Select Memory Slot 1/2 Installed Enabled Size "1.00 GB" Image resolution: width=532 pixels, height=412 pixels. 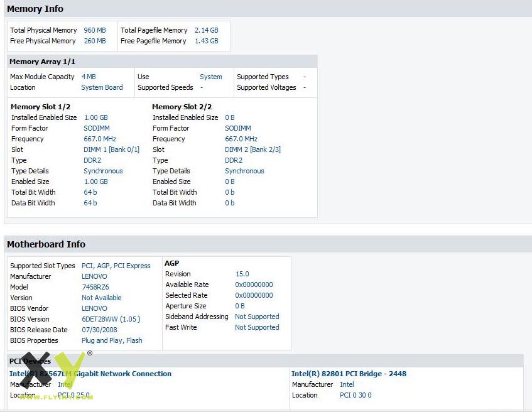tap(96, 118)
